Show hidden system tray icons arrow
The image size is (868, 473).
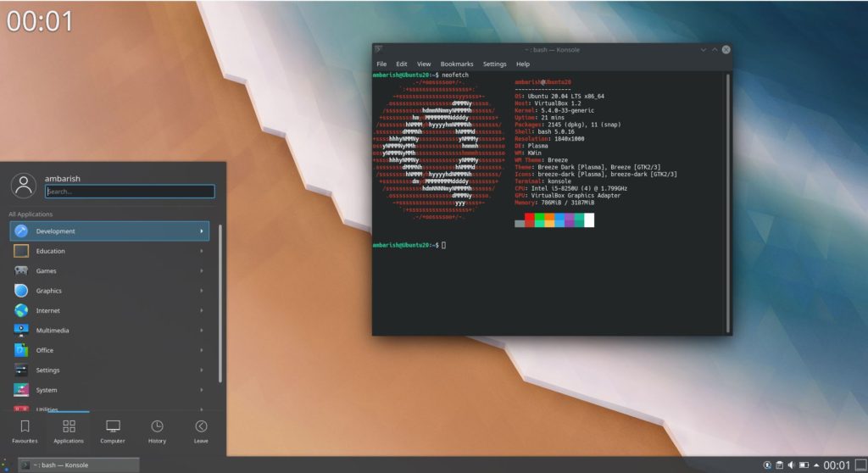[x=816, y=465]
